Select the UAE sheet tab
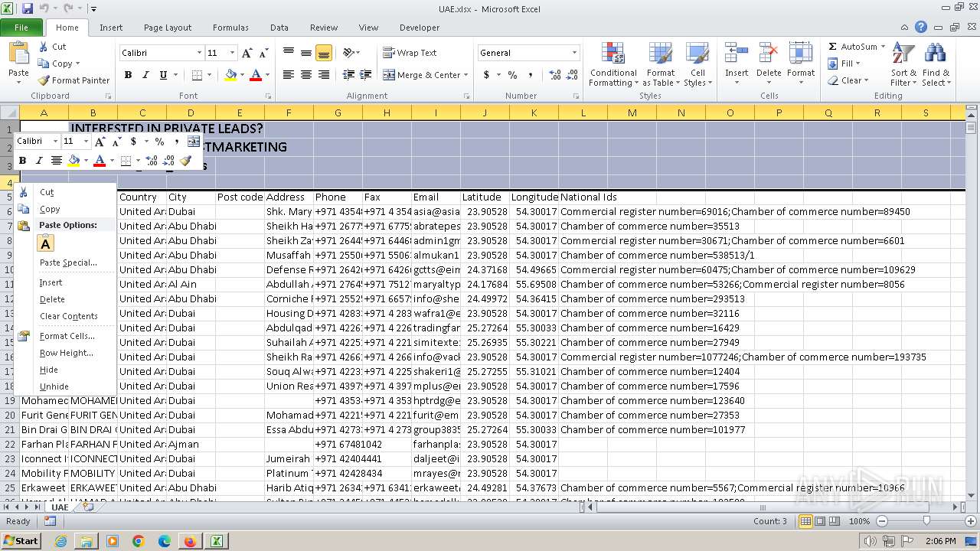This screenshot has width=980, height=551. tap(60, 507)
